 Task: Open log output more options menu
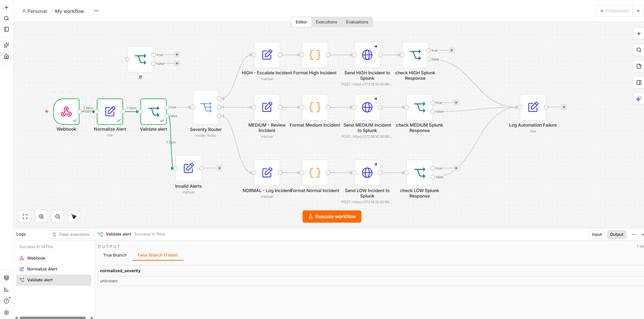point(633,234)
